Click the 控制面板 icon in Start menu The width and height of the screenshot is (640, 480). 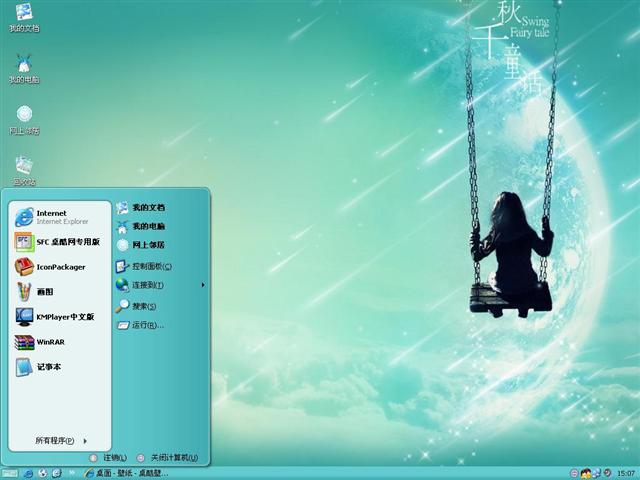click(122, 267)
